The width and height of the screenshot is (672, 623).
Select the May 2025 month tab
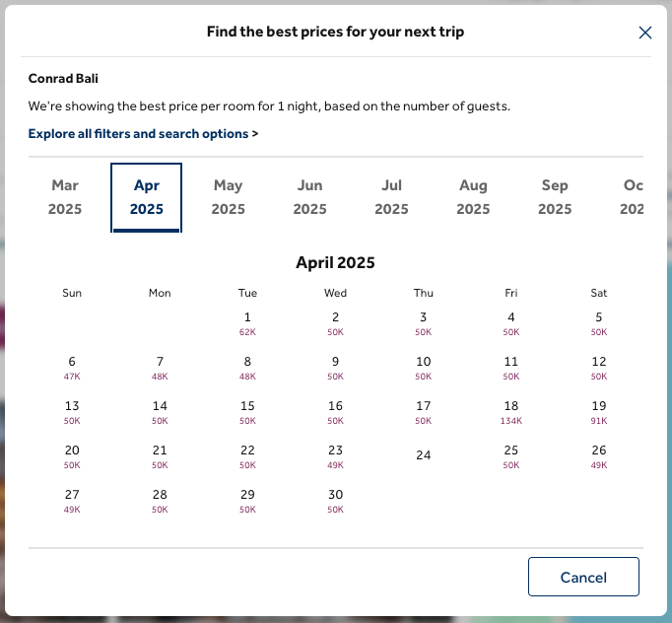pyautogui.click(x=228, y=197)
